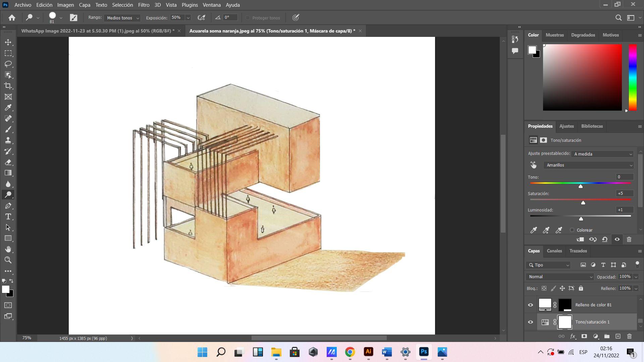Enable the Colorear checkbox
This screenshot has width=644, height=362.
point(572,230)
